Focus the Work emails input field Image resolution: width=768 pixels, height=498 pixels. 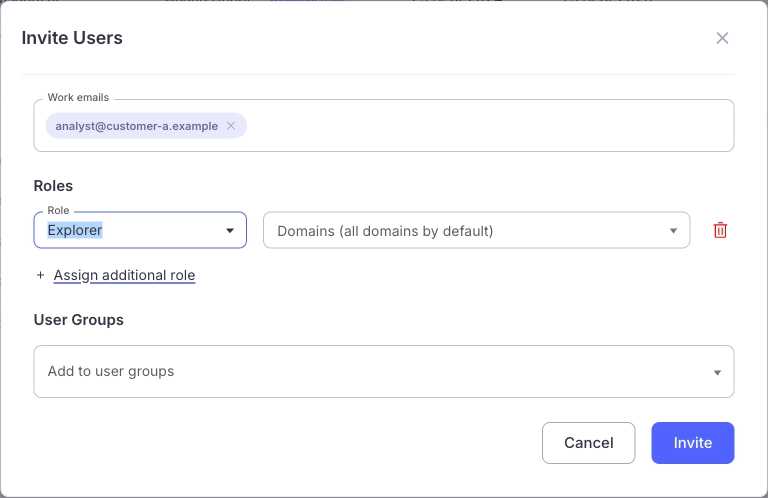click(384, 126)
